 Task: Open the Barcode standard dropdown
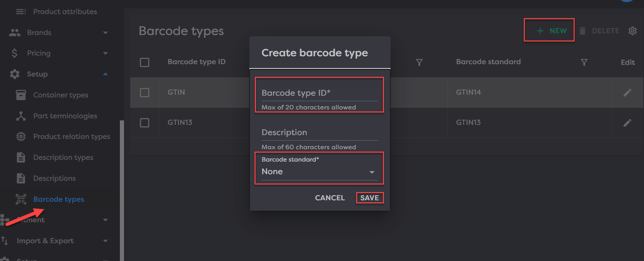[x=318, y=172]
